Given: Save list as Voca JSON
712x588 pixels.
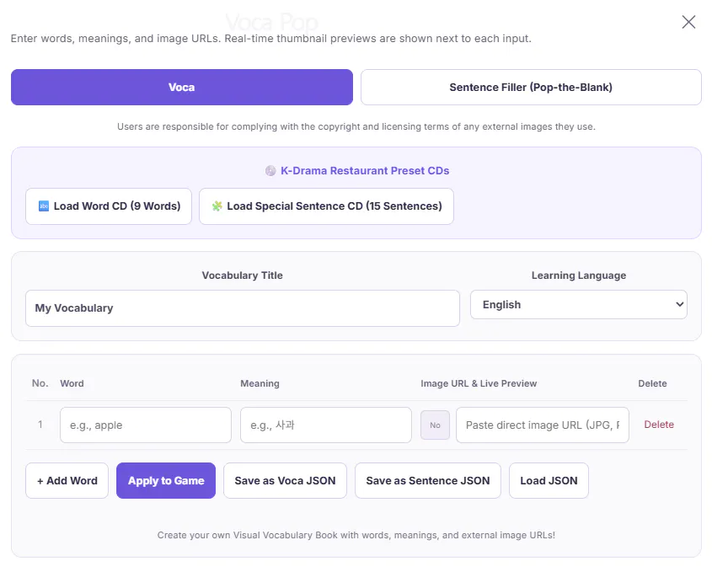Looking at the screenshot, I should [x=285, y=480].
